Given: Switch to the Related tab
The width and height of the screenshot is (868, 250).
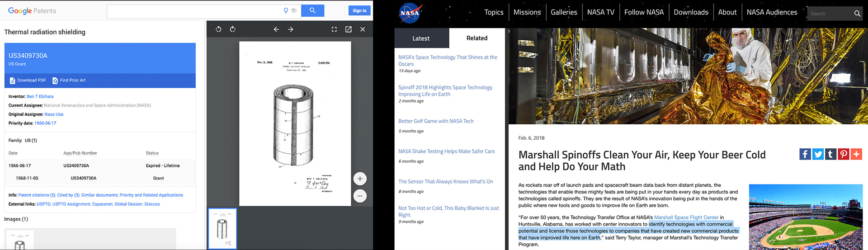Looking at the screenshot, I should (x=477, y=38).
